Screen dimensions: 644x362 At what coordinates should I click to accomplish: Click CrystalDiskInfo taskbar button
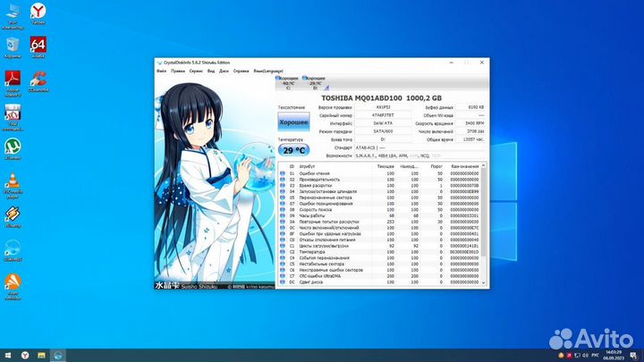point(58,355)
